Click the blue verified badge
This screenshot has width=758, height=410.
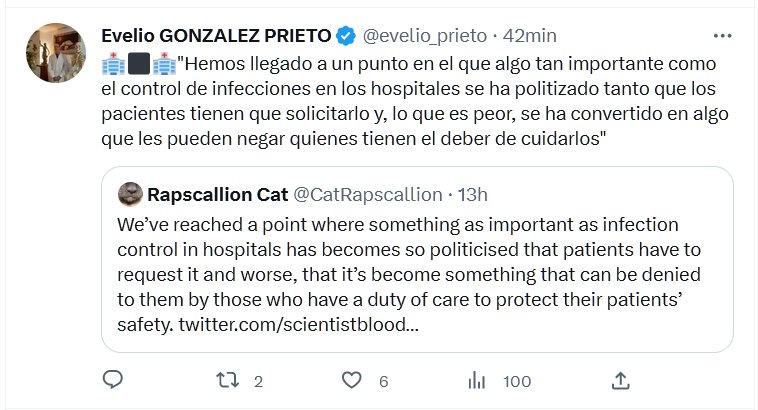(345, 36)
